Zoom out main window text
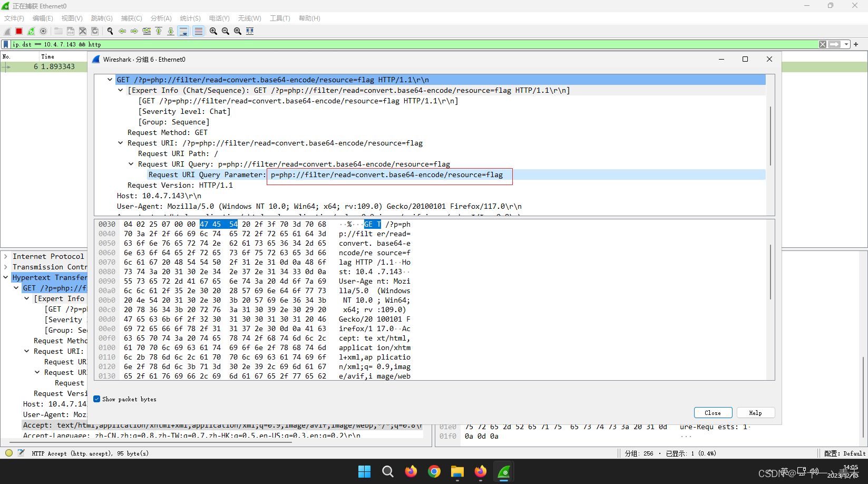 pos(226,31)
